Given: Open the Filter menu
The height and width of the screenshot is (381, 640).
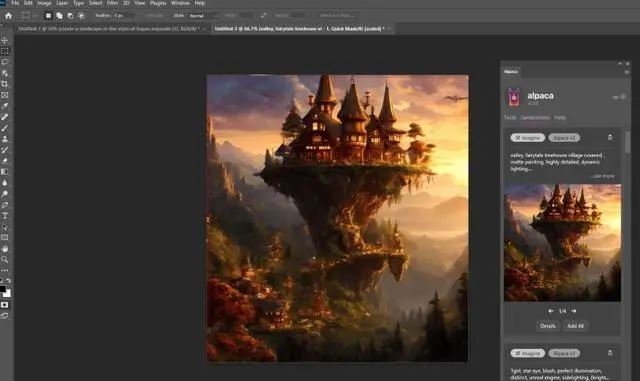Looking at the screenshot, I should click(112, 3).
